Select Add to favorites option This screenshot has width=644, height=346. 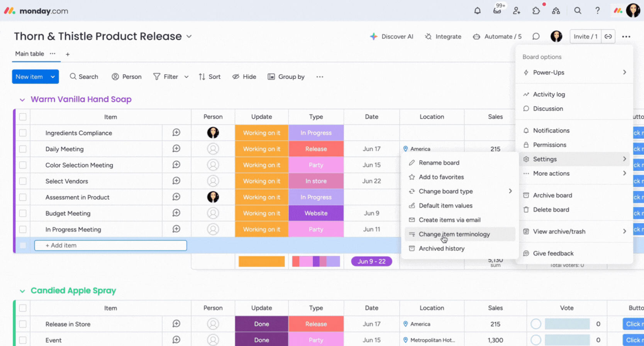(460, 177)
